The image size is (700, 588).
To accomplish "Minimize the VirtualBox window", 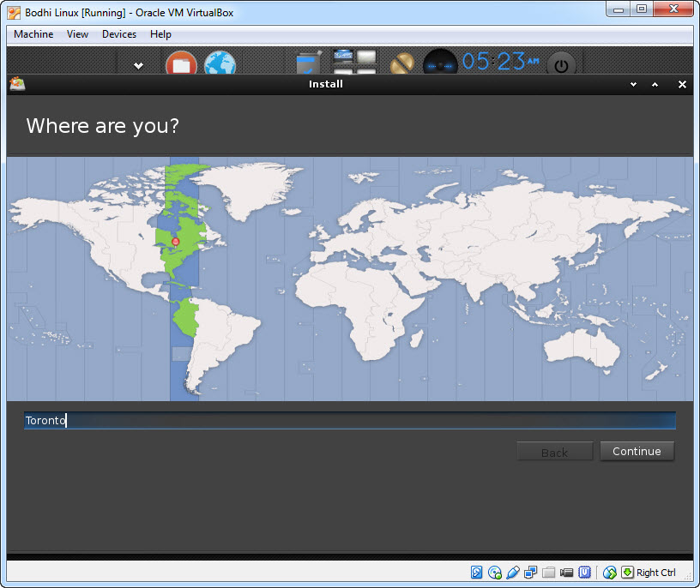I will tap(619, 9).
